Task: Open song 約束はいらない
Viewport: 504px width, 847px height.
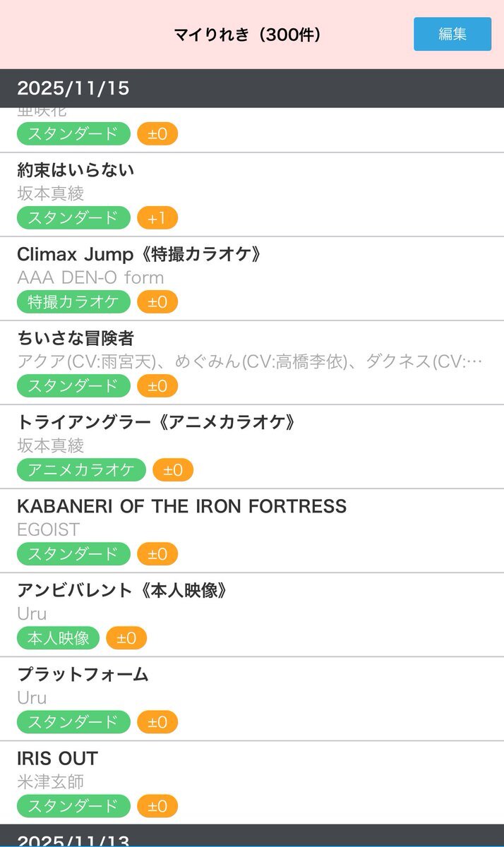Action: (76, 170)
